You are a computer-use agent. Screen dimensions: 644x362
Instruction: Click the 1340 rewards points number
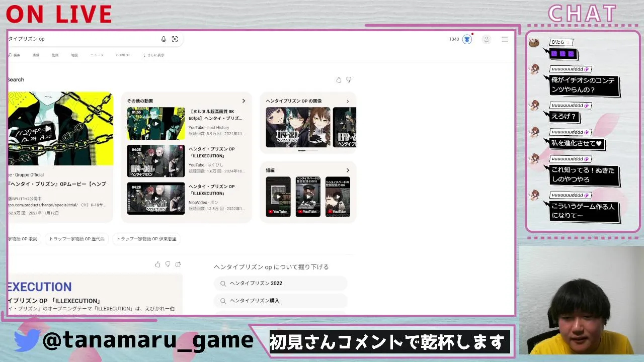pyautogui.click(x=454, y=39)
